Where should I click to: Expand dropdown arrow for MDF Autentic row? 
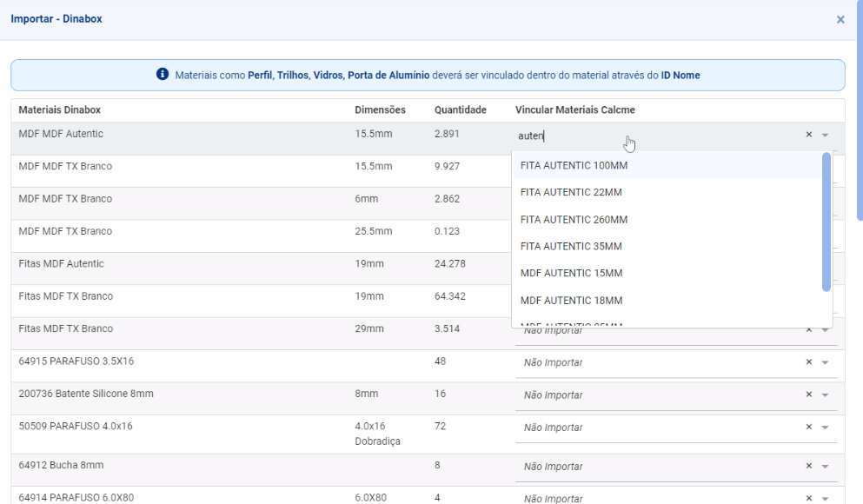[825, 135]
